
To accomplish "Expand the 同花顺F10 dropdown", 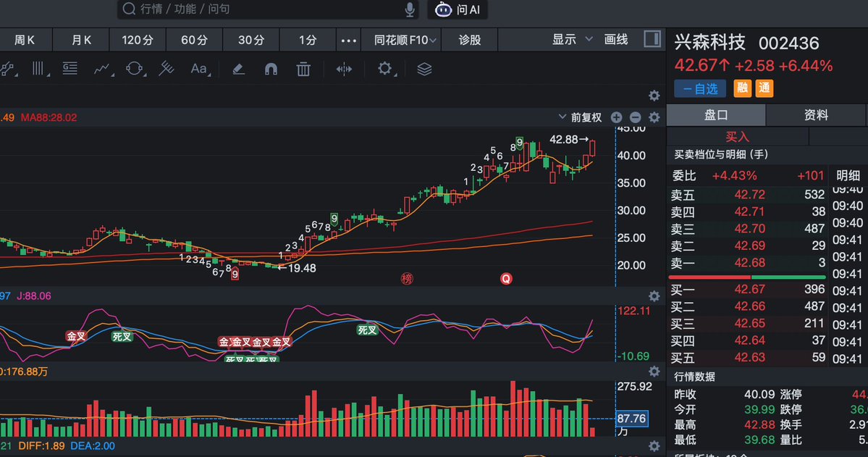I will pyautogui.click(x=405, y=40).
